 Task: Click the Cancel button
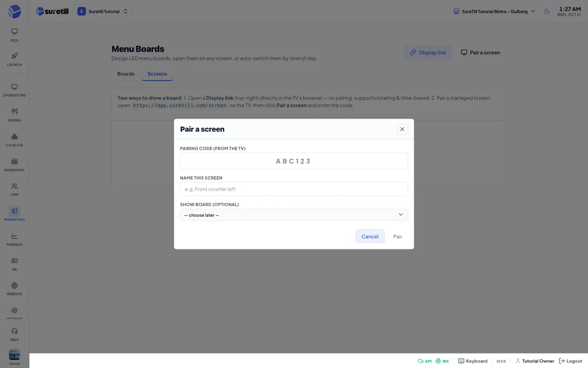pos(370,236)
